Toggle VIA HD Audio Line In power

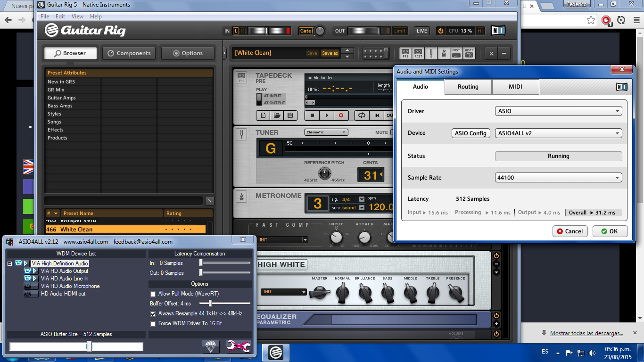point(27,279)
